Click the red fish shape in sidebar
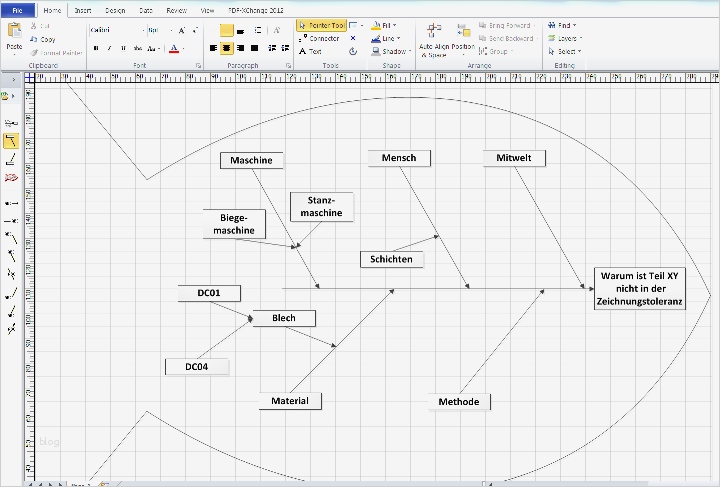 11,177
